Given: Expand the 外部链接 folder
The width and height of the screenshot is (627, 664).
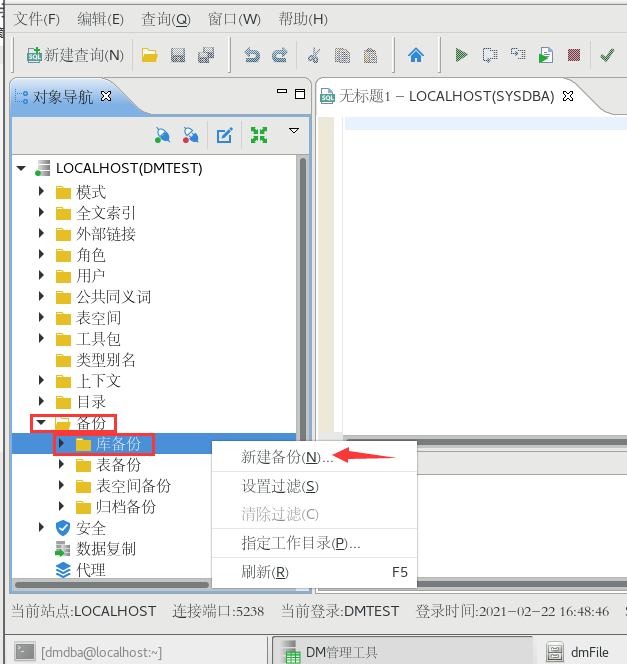Looking at the screenshot, I should click(x=41, y=233).
